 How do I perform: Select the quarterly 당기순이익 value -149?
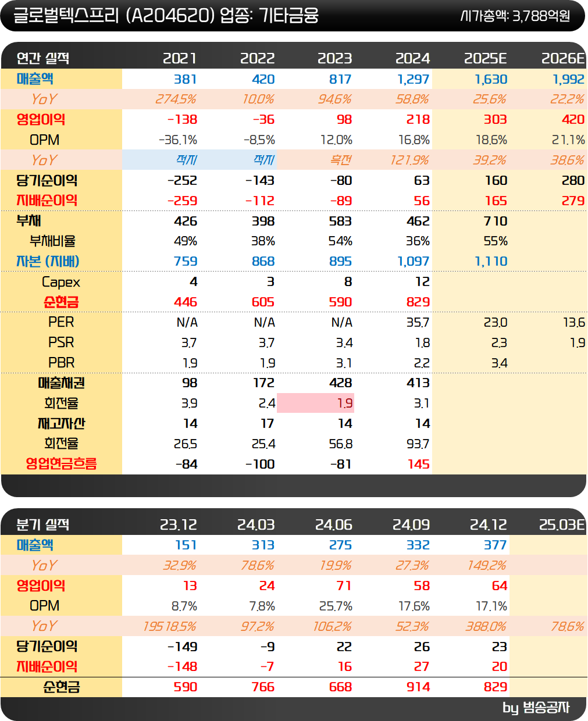tap(182, 647)
